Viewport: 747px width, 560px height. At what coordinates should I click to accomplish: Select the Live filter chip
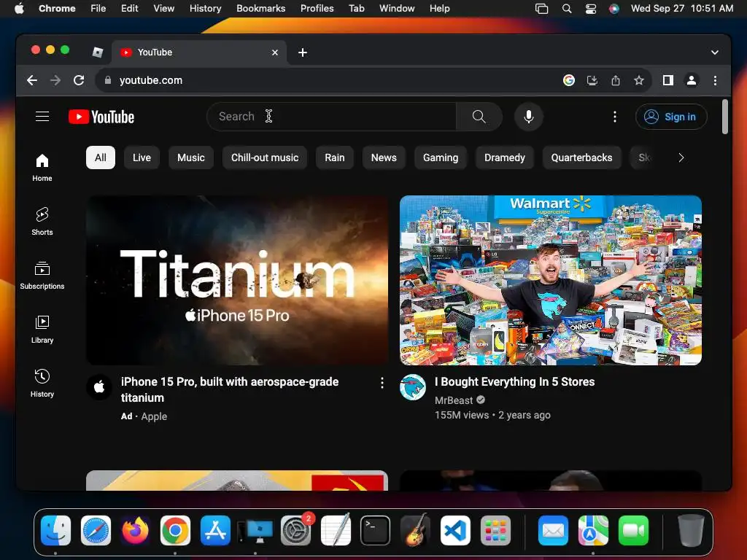(142, 157)
